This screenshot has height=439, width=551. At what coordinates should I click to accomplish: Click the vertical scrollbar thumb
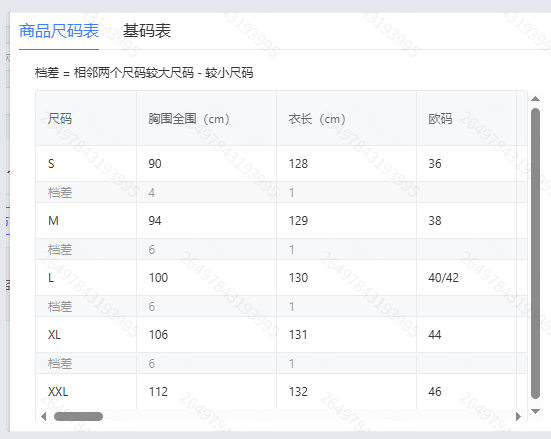[535, 253]
